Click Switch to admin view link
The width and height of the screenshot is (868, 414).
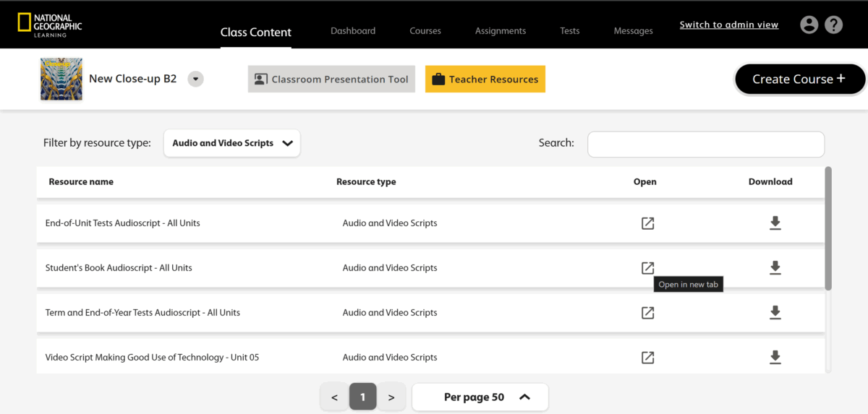click(728, 25)
